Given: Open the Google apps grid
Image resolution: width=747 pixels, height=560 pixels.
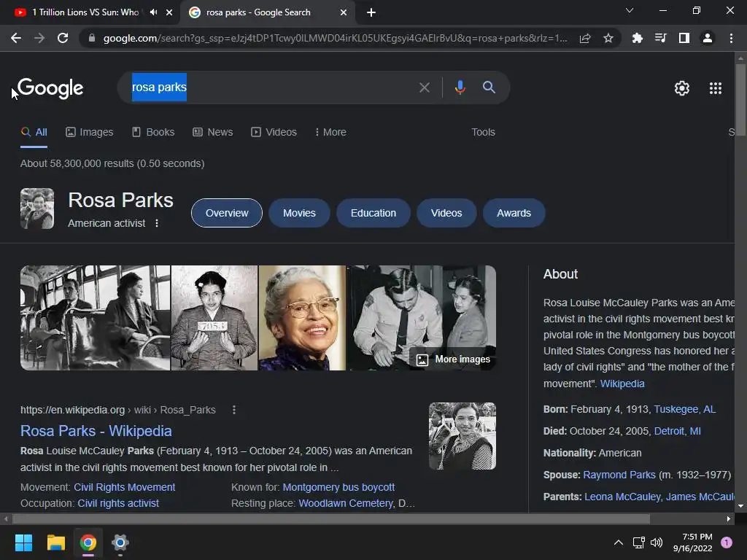Looking at the screenshot, I should [716, 88].
